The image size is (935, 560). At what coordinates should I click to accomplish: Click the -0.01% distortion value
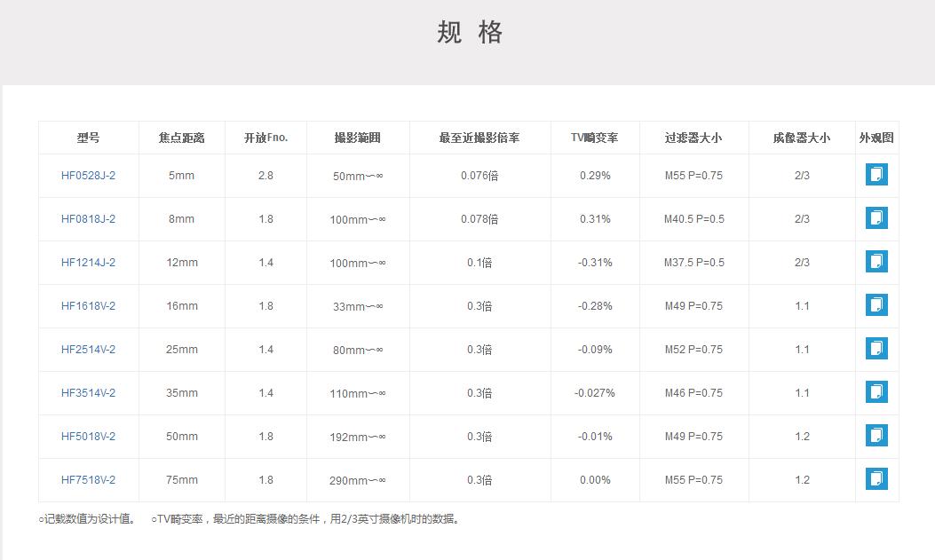(595, 437)
